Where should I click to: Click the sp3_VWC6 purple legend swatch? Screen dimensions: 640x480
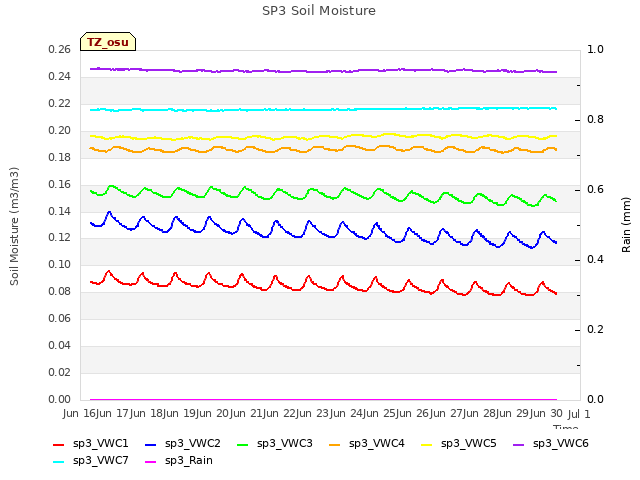[518, 444]
